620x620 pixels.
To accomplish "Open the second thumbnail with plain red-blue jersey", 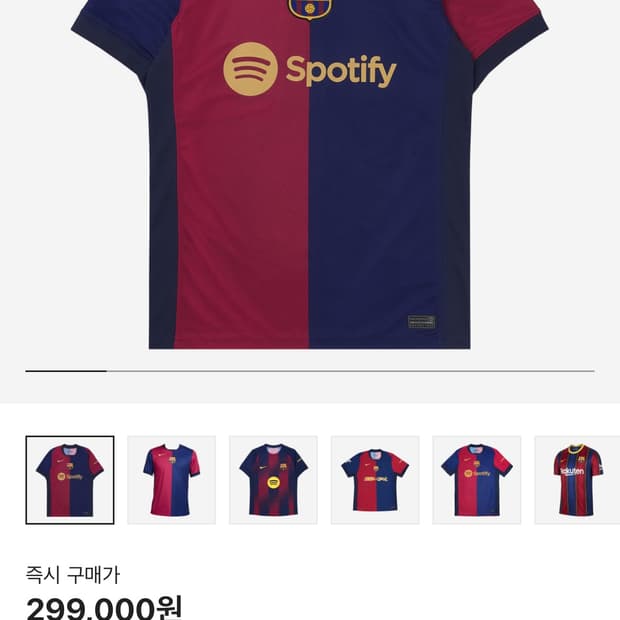I will (x=171, y=480).
